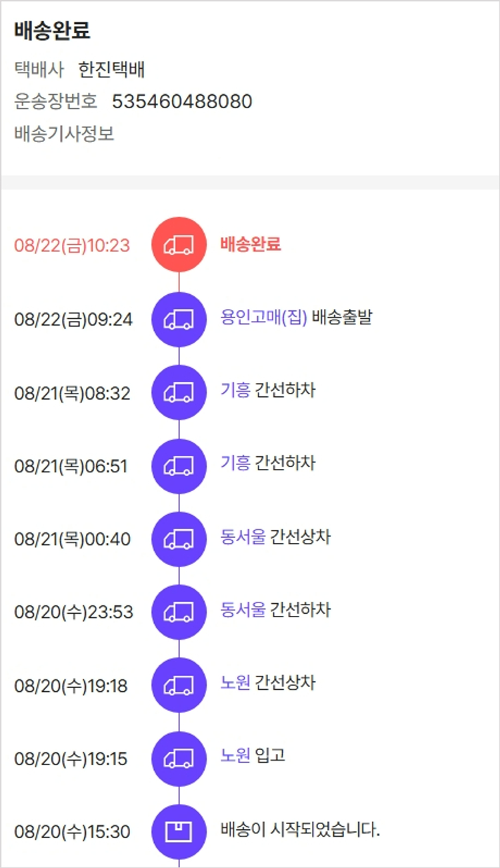
Task: Open 동서울 link in 간선하차 entry
Action: (x=243, y=610)
